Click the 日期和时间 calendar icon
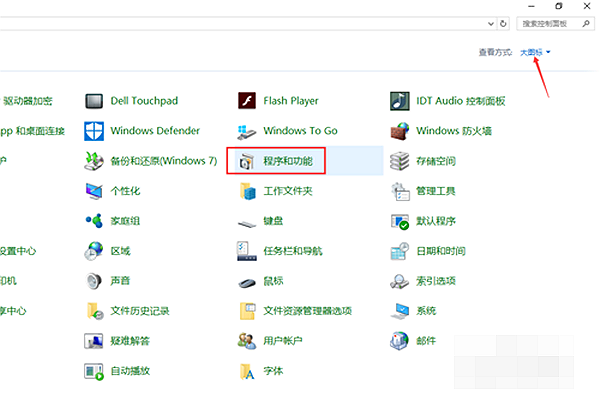This screenshot has height=400, width=600. pos(399,251)
